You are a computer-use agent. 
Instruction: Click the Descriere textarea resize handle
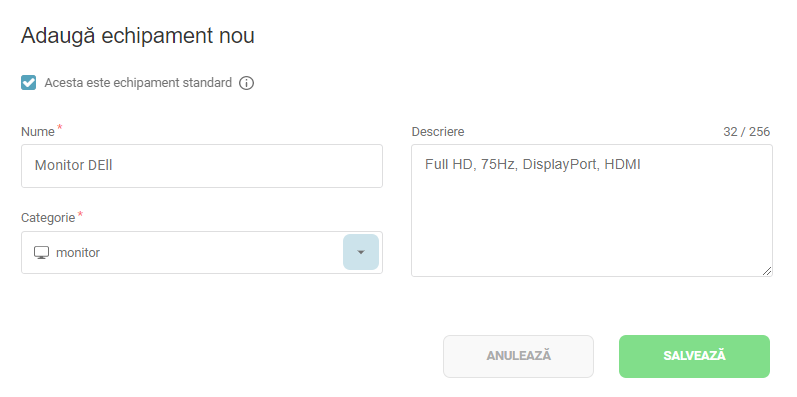tap(767, 271)
